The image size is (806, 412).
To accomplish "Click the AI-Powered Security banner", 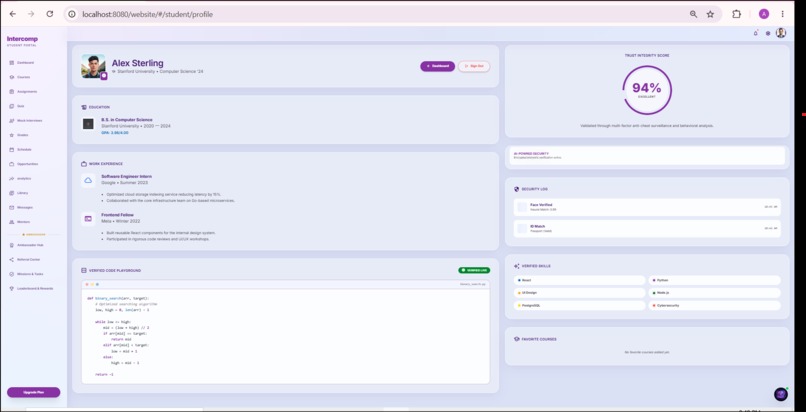I will click(x=647, y=156).
